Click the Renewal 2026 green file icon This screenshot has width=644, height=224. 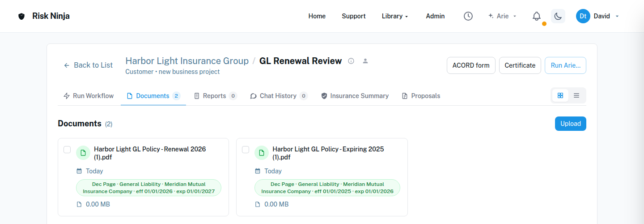pos(83,153)
